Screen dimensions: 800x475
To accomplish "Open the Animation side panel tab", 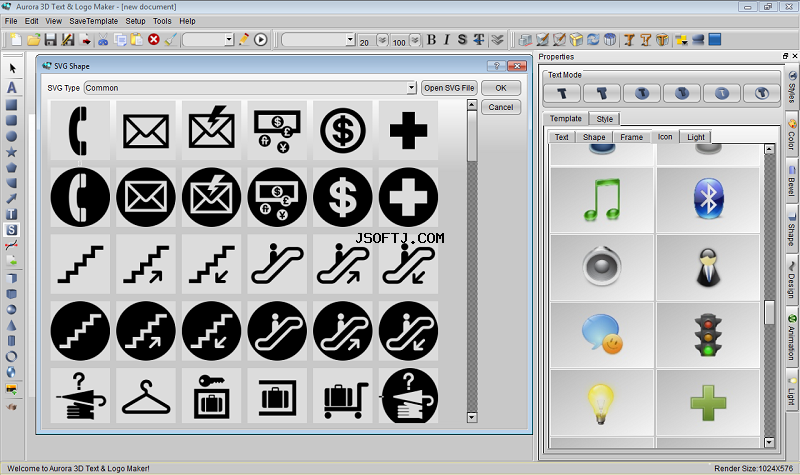I will (791, 338).
